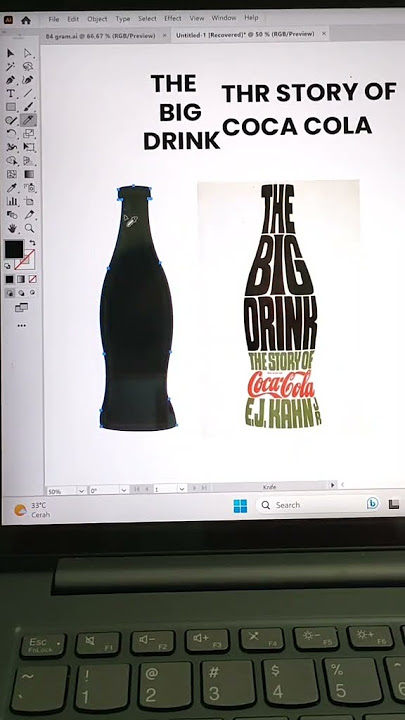This screenshot has height=720, width=405.
Task: Select the Perspective Grid tool
Action: tap(29, 161)
